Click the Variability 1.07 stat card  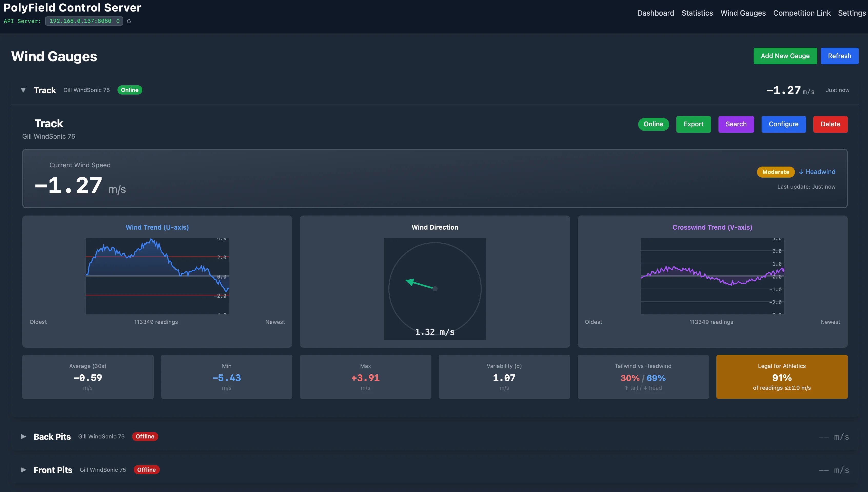[504, 376]
